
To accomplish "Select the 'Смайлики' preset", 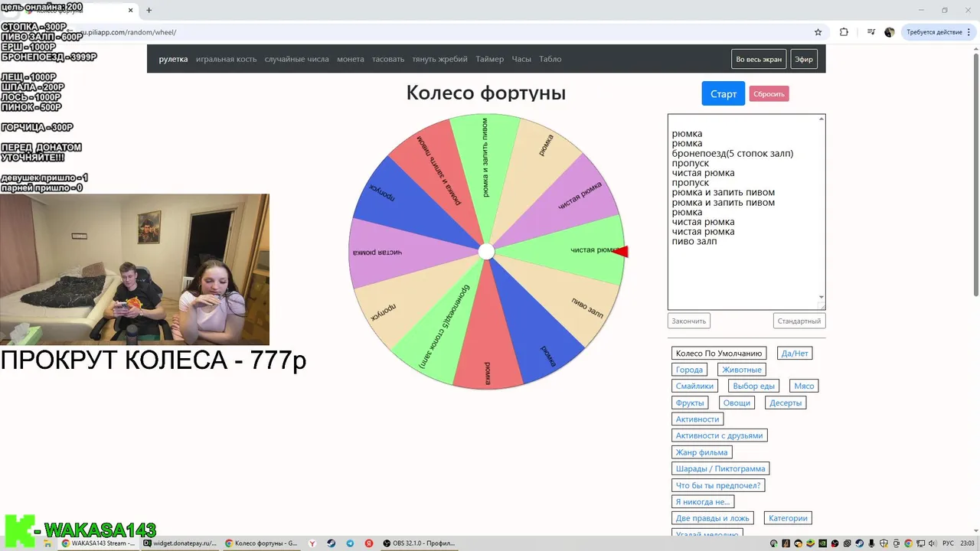I will [694, 386].
